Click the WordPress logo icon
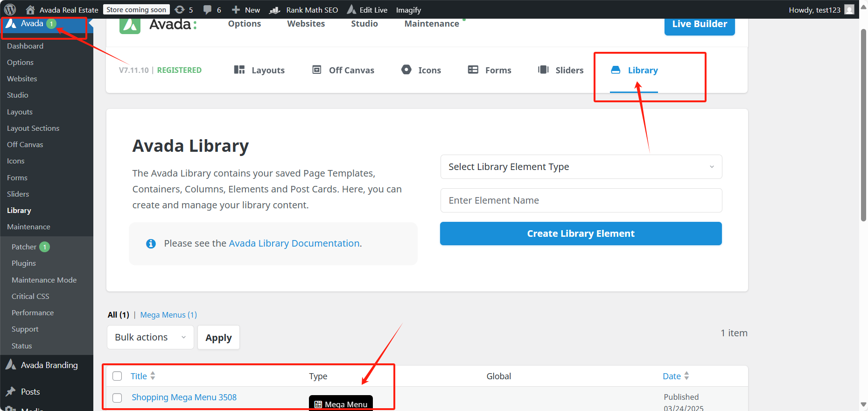 [10, 9]
